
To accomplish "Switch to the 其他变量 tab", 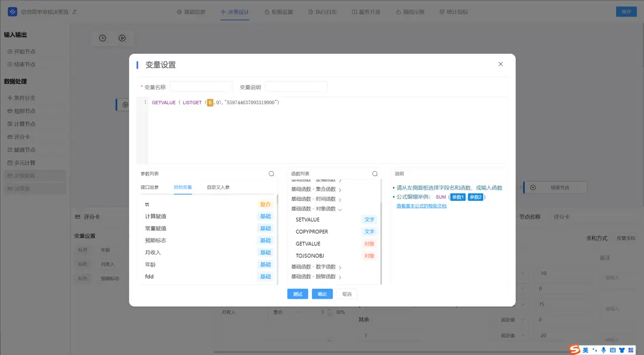I will [183, 187].
